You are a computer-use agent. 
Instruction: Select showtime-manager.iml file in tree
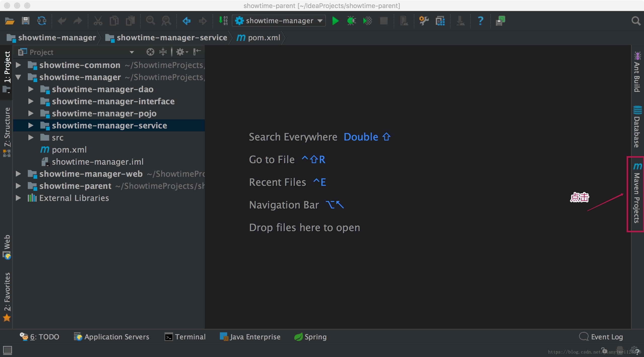[x=97, y=162]
